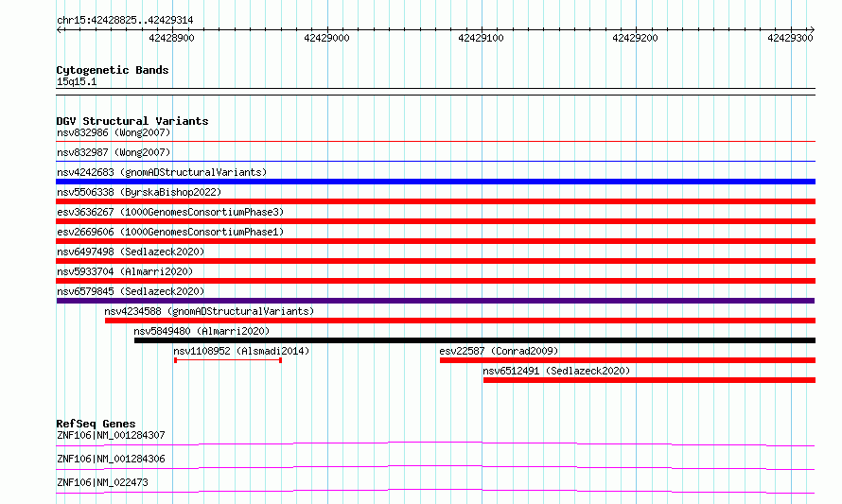The width and height of the screenshot is (842, 504).
Task: Click the thin red nsv832986 variant line
Action: coord(435,142)
